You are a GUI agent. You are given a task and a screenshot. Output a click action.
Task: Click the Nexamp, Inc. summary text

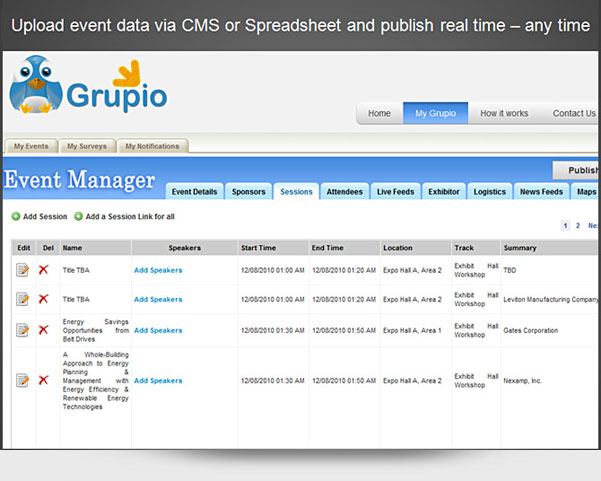(x=522, y=381)
